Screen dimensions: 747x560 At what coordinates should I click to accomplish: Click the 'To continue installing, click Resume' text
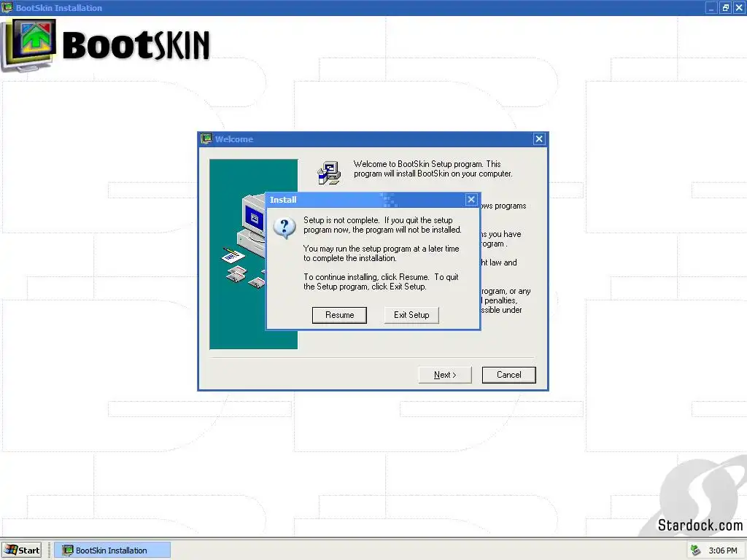tap(381, 282)
